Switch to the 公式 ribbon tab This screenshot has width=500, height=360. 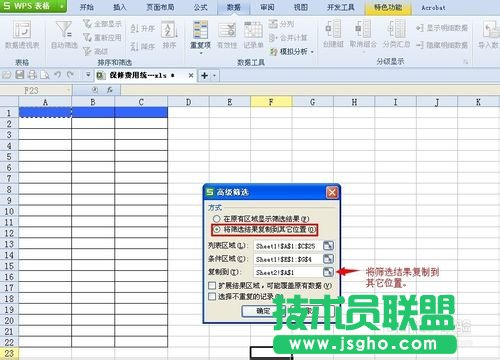[x=200, y=7]
